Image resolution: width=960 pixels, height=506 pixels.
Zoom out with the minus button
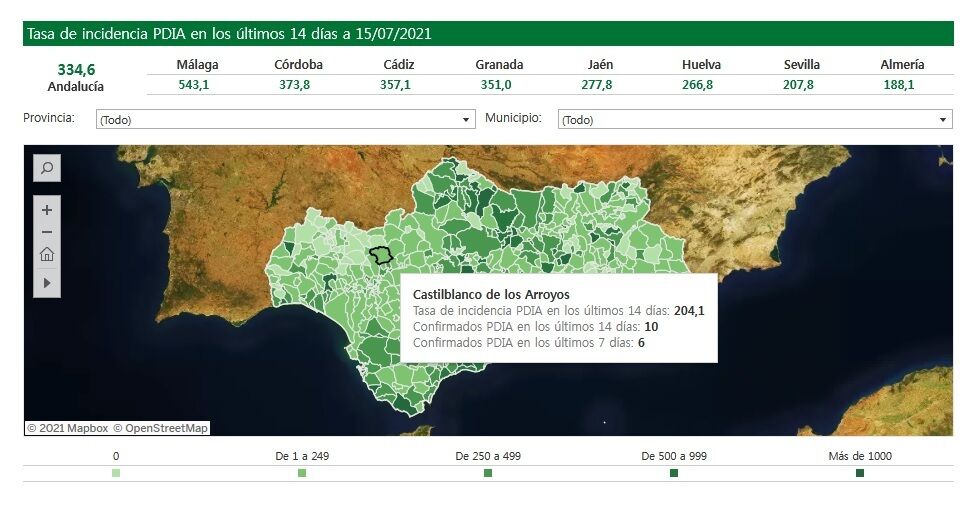click(47, 232)
